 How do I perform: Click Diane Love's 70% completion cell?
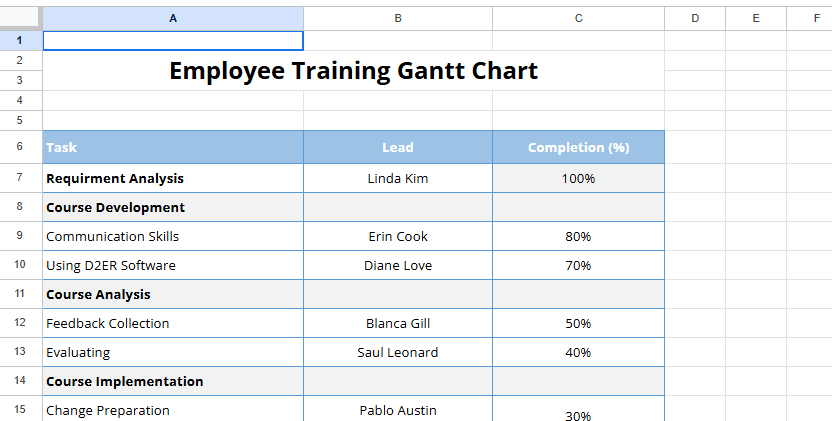[x=578, y=265]
